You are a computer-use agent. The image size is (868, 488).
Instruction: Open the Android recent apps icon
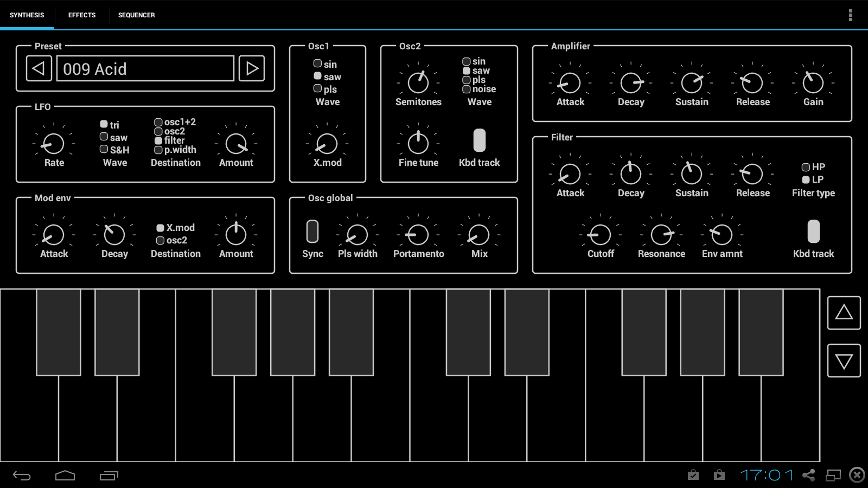(x=109, y=476)
